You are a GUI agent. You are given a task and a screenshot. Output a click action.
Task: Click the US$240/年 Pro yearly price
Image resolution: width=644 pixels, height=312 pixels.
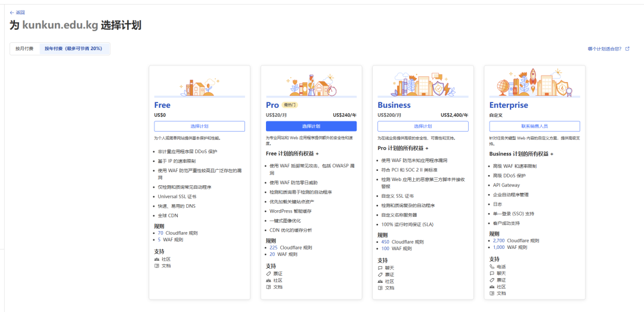point(345,115)
